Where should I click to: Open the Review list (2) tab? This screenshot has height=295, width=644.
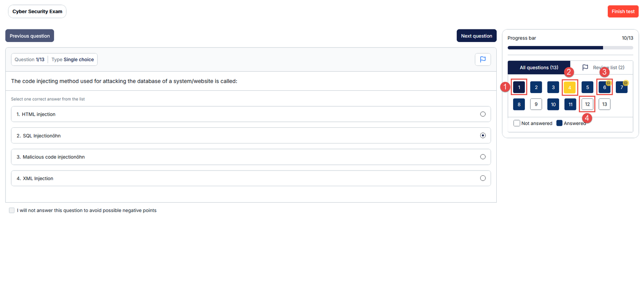coord(602,68)
